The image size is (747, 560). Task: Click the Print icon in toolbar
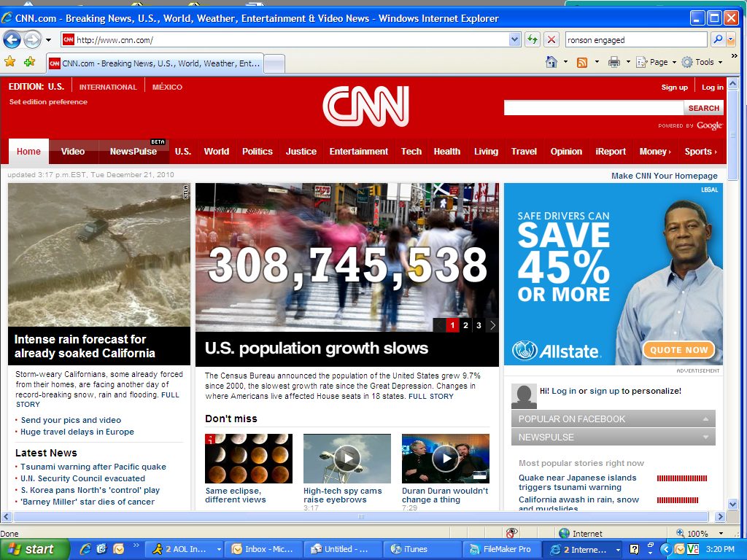point(614,62)
